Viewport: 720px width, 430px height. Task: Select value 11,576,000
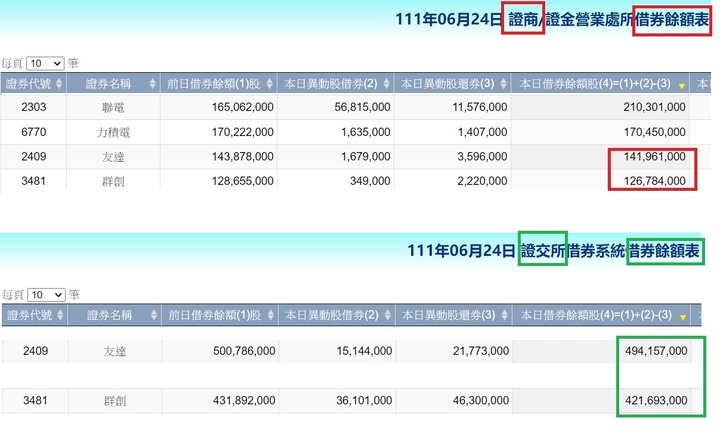pyautogui.click(x=480, y=107)
